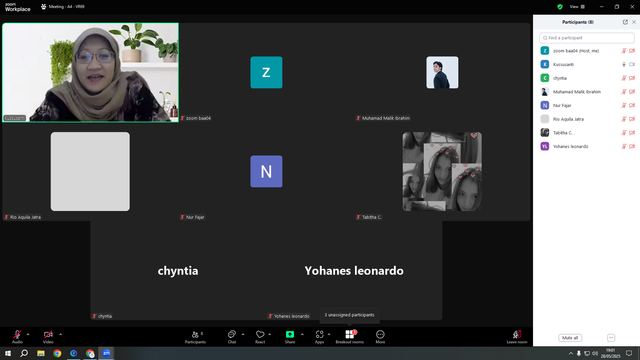Click the Find a participant search field
The width and height of the screenshot is (640, 360).
pos(587,38)
